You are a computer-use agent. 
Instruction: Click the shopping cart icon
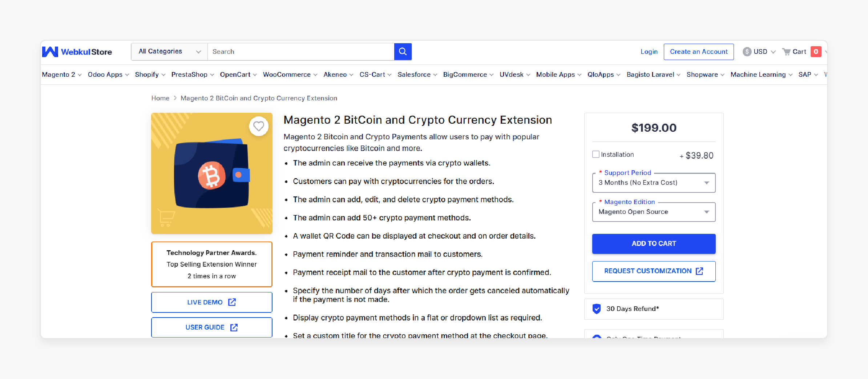pyautogui.click(x=786, y=52)
